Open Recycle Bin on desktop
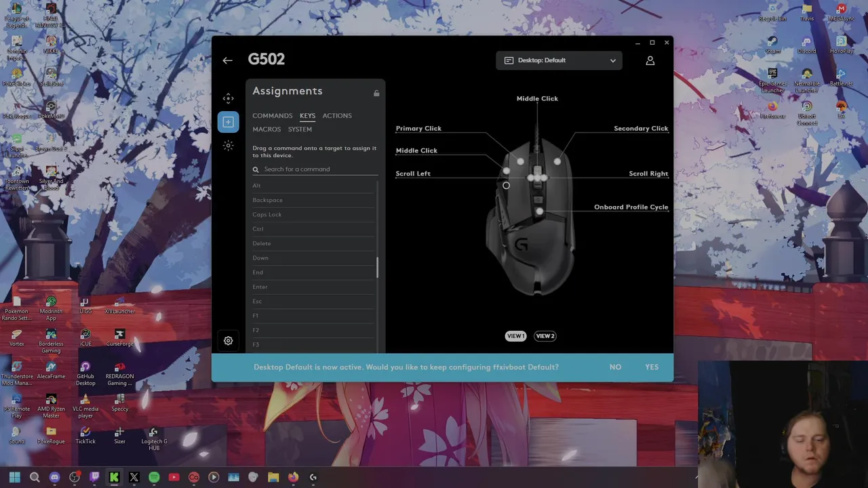 pos(772,12)
